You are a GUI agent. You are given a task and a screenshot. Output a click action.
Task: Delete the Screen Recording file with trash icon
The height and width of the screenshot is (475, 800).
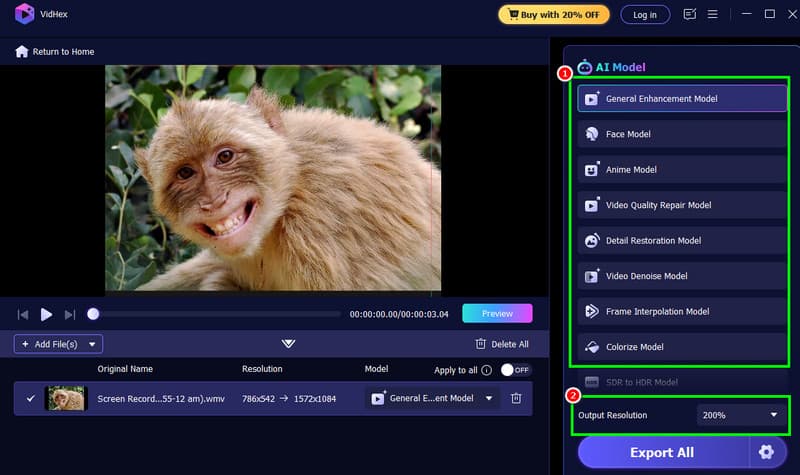tap(516, 398)
